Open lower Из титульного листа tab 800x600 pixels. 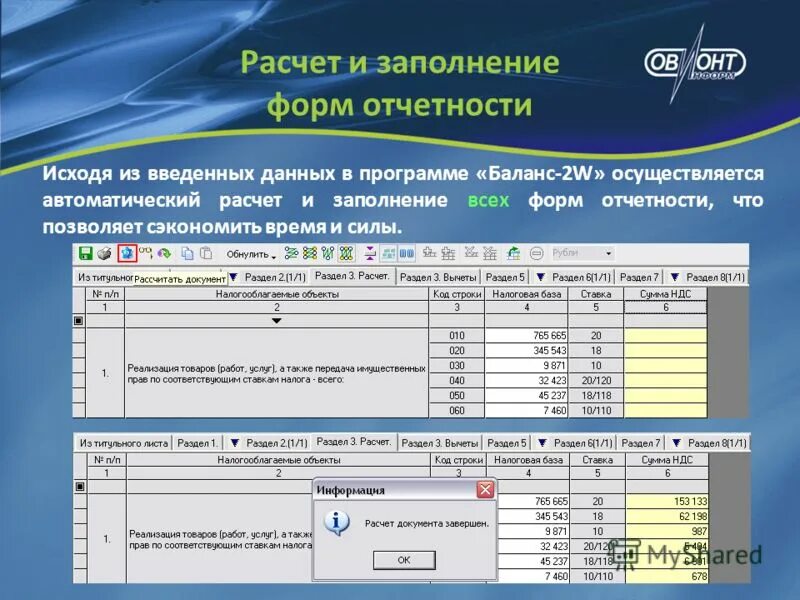coord(123,443)
